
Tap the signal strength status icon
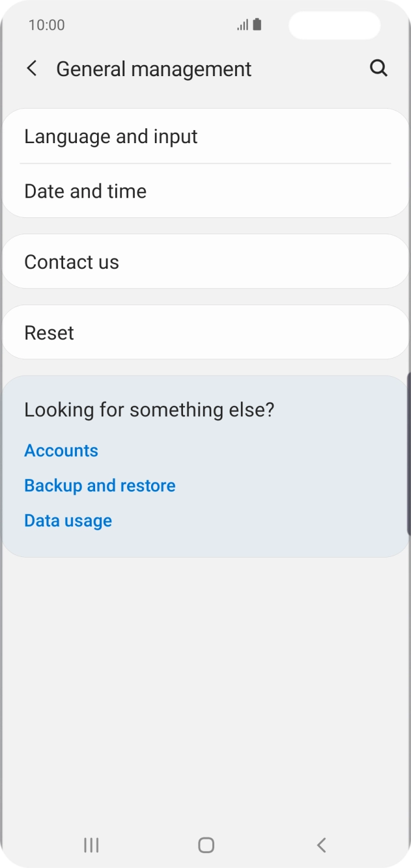242,25
